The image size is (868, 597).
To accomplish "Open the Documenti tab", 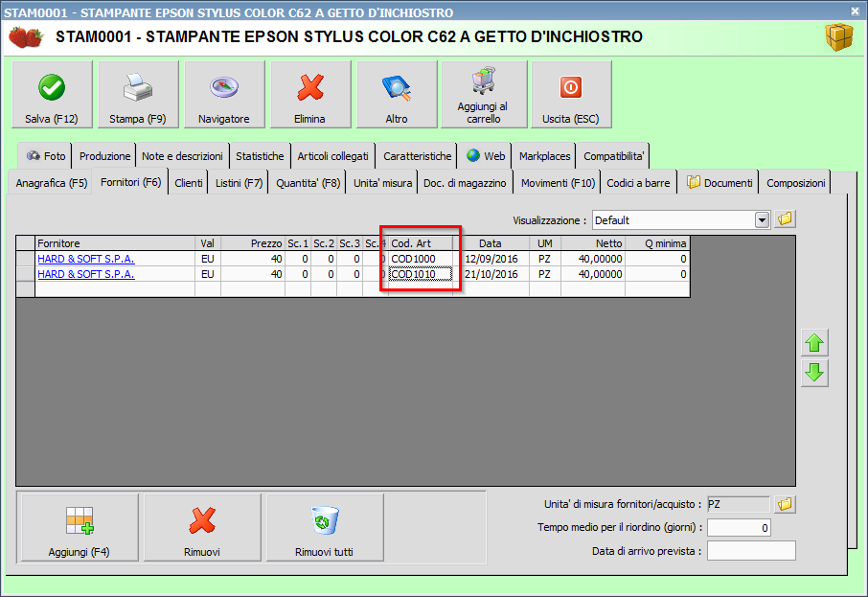I will click(720, 183).
